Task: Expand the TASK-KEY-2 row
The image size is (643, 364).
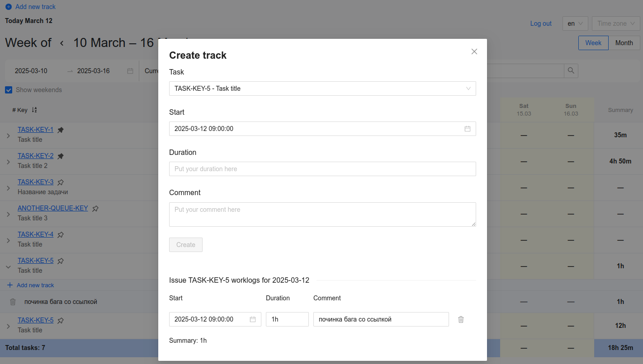Action: click(x=8, y=162)
